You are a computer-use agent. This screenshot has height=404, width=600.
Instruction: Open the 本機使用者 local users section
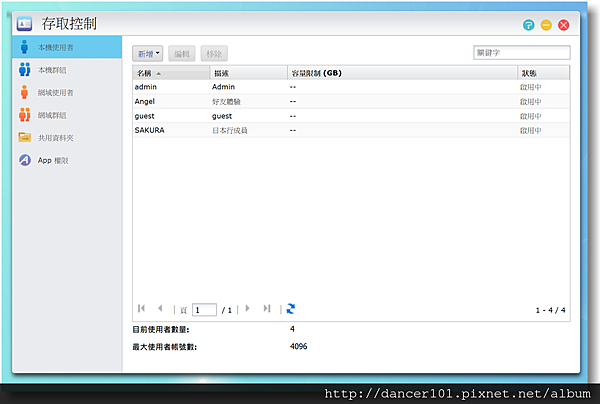pos(67,47)
